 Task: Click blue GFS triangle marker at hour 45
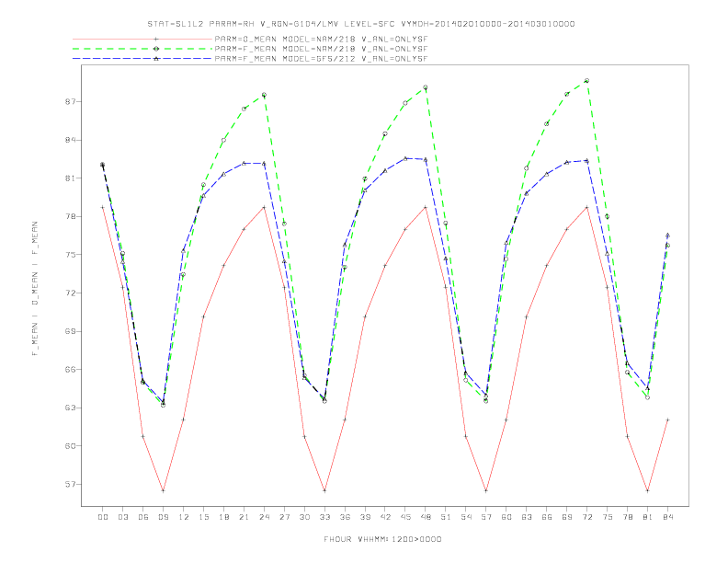[405, 158]
